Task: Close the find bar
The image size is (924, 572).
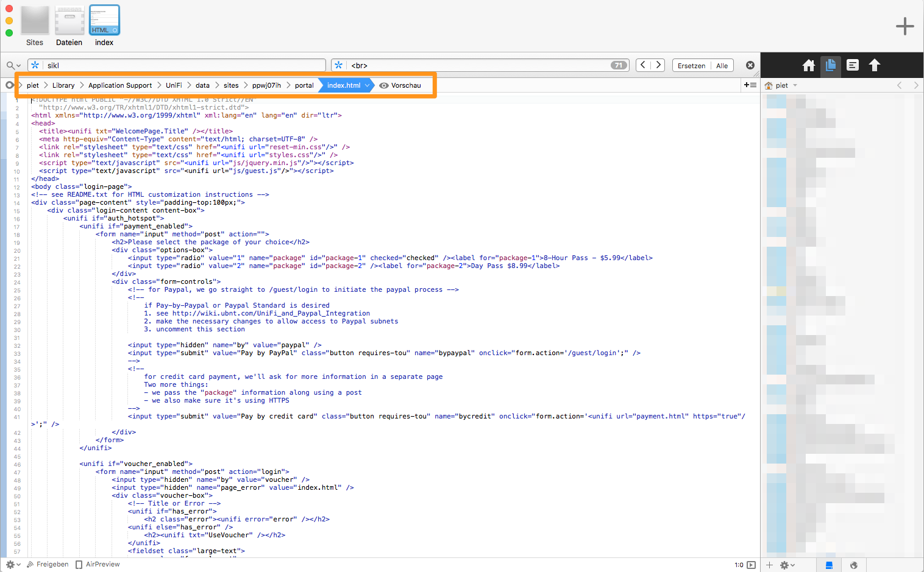Action: [x=750, y=65]
